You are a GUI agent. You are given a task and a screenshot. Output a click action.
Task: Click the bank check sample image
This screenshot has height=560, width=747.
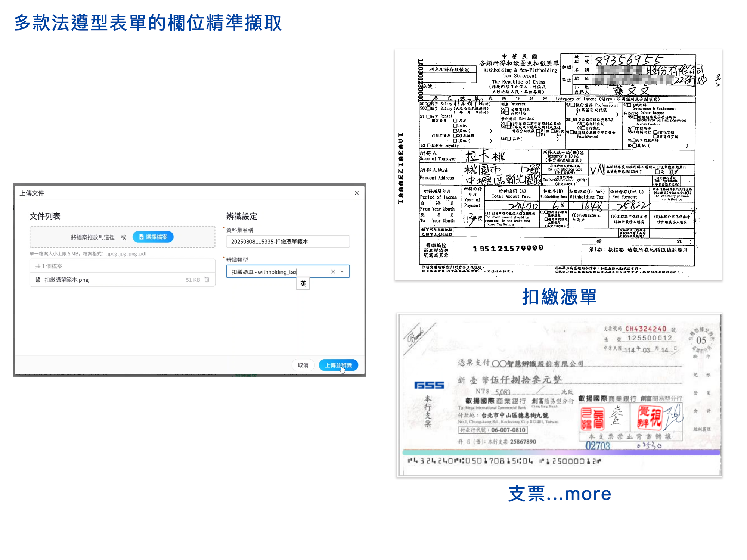click(x=559, y=395)
